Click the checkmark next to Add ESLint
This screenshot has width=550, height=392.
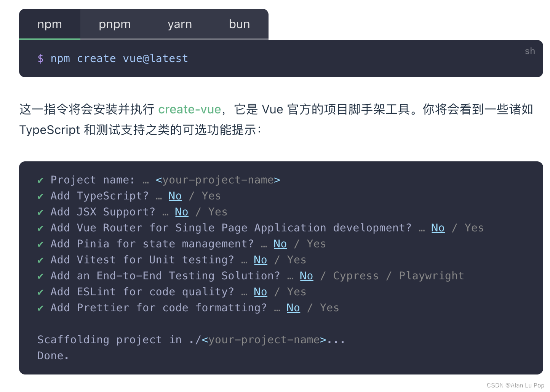tap(40, 292)
